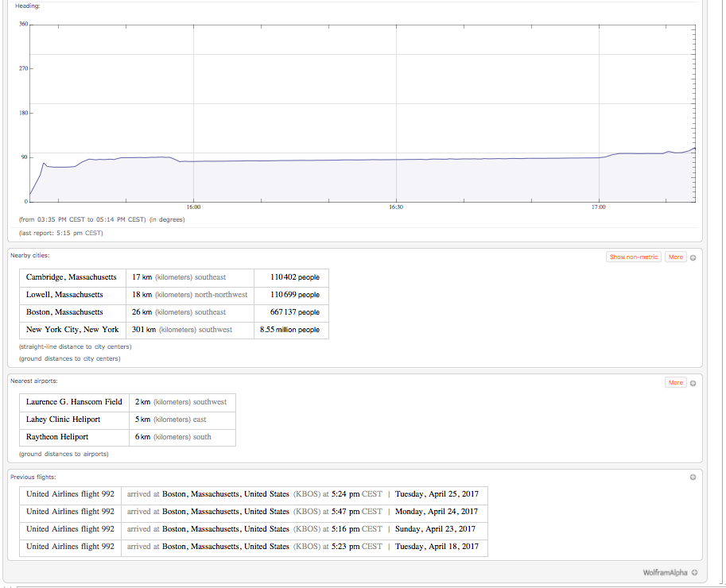726x588 pixels.
Task: Click flight 992 row for April 18, 2017
Action: 254,547
